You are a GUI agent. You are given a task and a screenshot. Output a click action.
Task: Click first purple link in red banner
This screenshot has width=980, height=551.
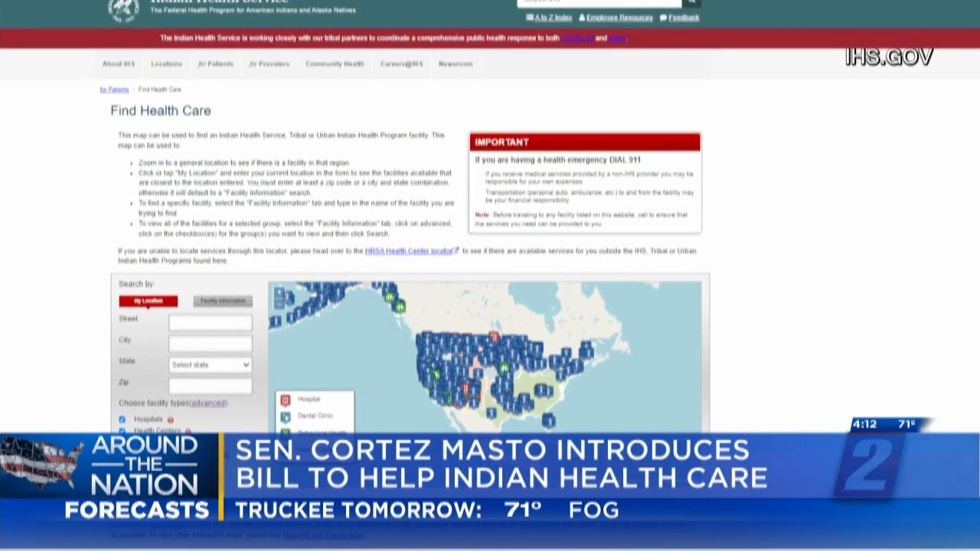tap(577, 38)
